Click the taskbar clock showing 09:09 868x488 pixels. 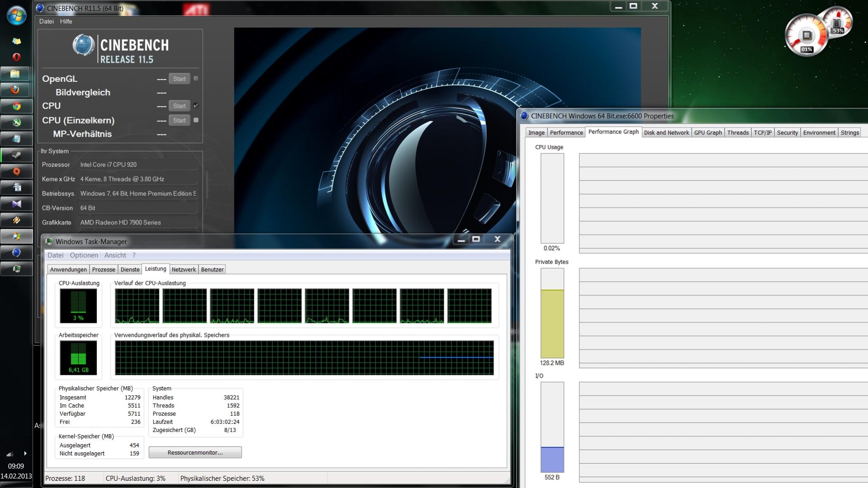[16, 466]
